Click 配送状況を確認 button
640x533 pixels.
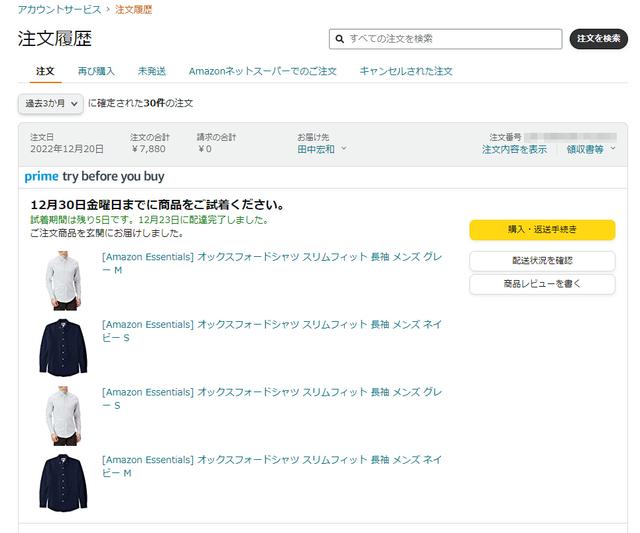(x=542, y=261)
